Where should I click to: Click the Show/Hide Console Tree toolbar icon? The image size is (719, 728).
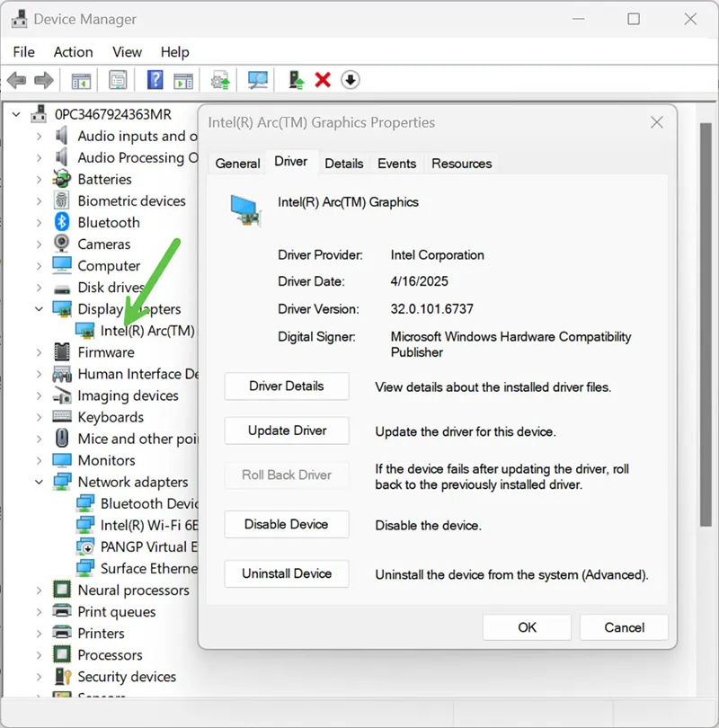coord(81,80)
